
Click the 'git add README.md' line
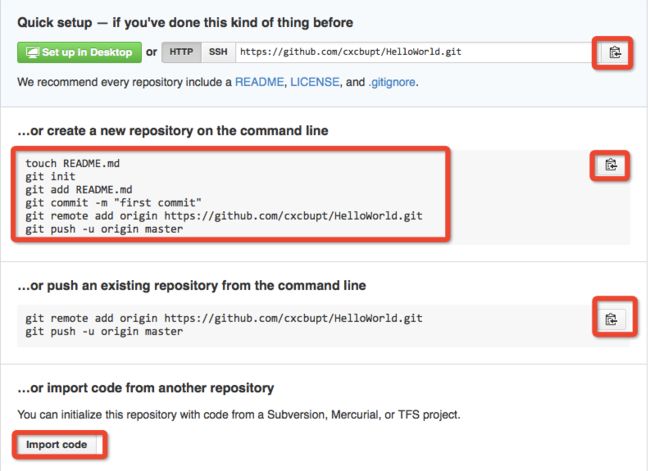79,190
